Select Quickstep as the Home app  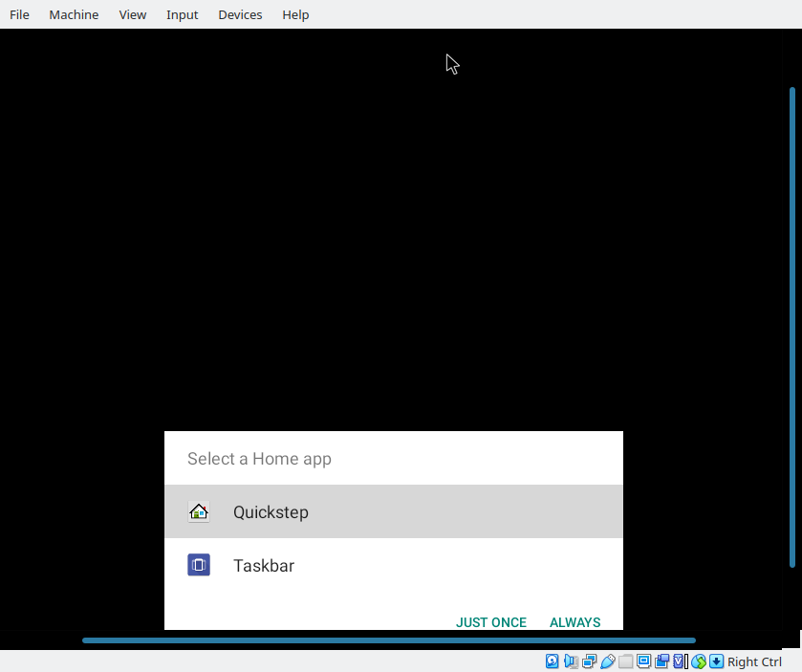pos(393,511)
